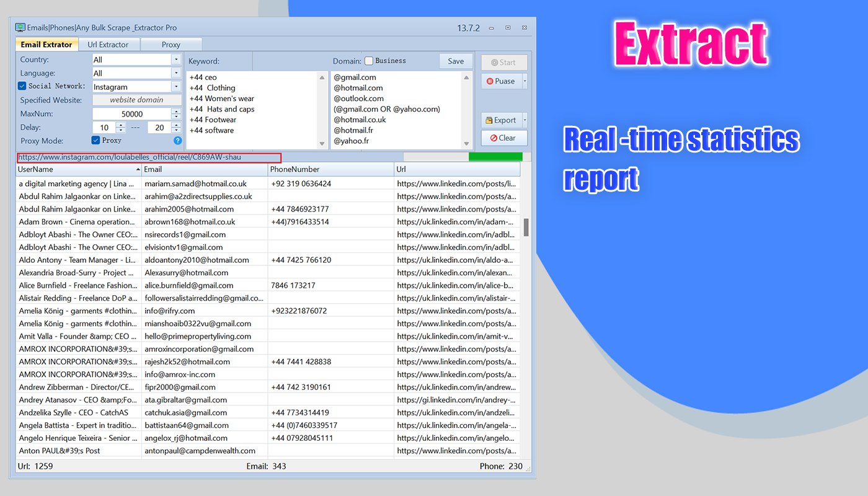Uncheck the Proxy Mode checkbox
Viewport: 868px width, 496px height.
[x=95, y=140]
